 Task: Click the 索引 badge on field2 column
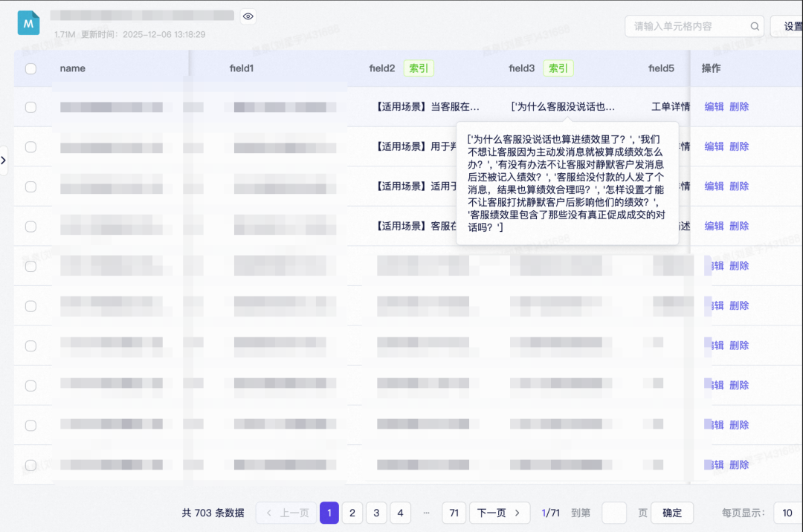(419, 68)
